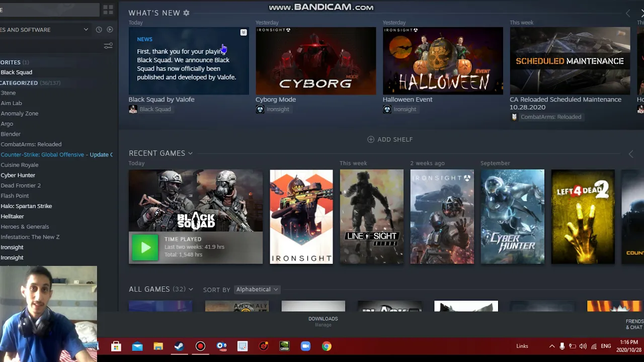This screenshot has height=362, width=644.
Task: Click the Steam taskbar icon
Action: pos(179,346)
